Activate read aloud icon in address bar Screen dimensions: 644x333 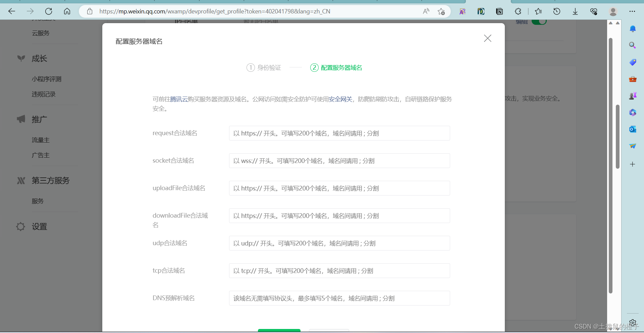point(426,11)
